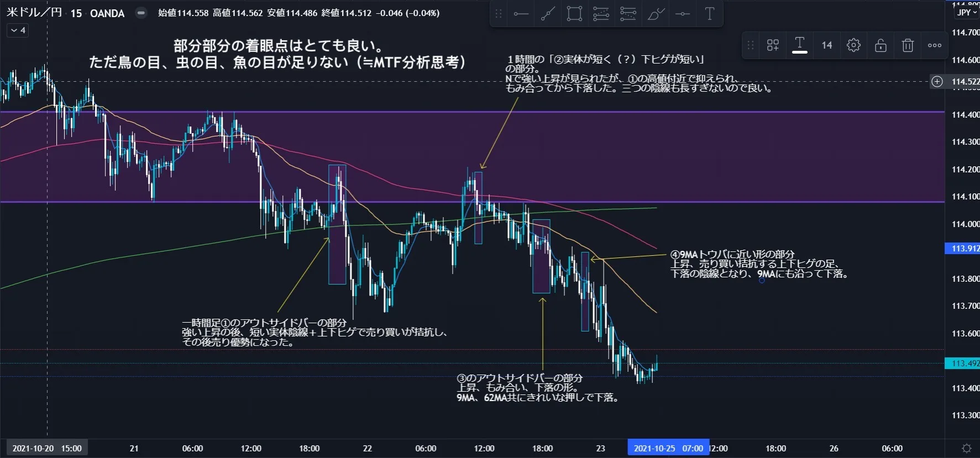Open the font size 14 dropdown
Image resolution: width=980 pixels, height=458 pixels.
(x=826, y=45)
